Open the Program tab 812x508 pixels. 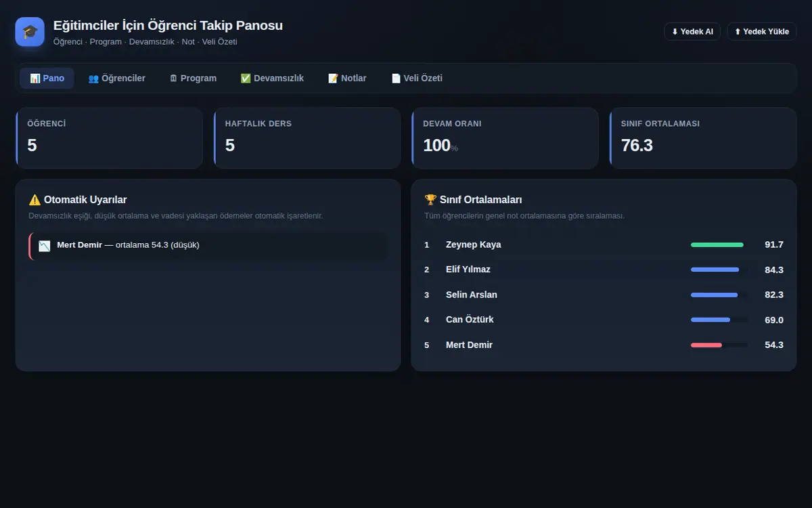tap(193, 79)
